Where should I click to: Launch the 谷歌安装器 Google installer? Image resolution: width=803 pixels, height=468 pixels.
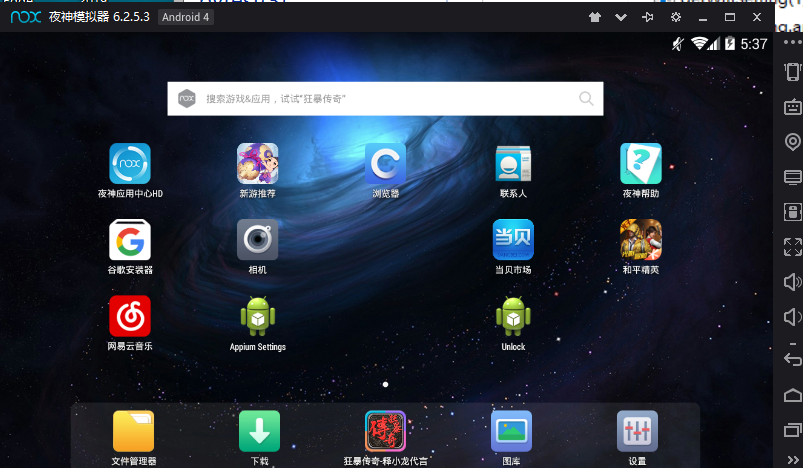130,240
